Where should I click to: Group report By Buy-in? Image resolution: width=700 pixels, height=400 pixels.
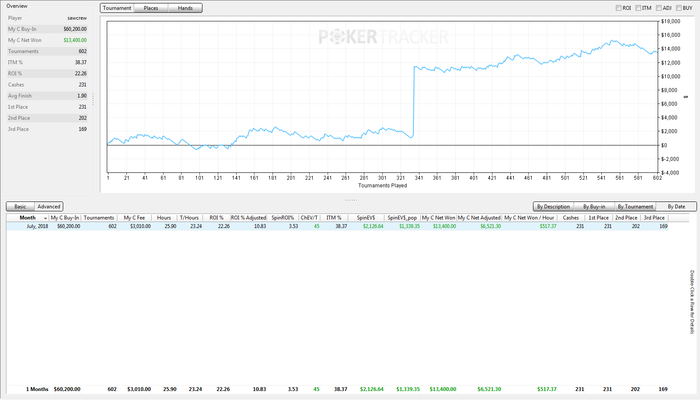click(x=594, y=206)
